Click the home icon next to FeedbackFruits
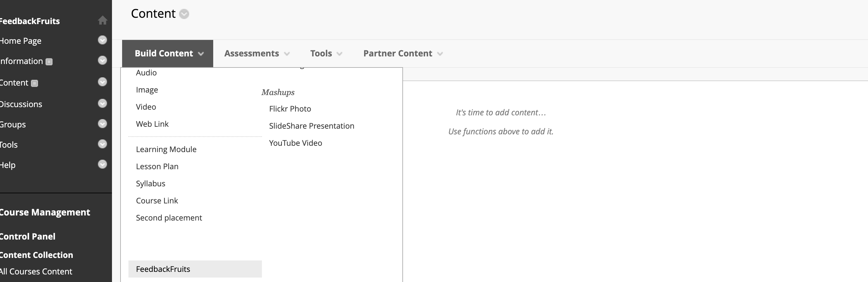This screenshot has height=282, width=868. point(102,21)
